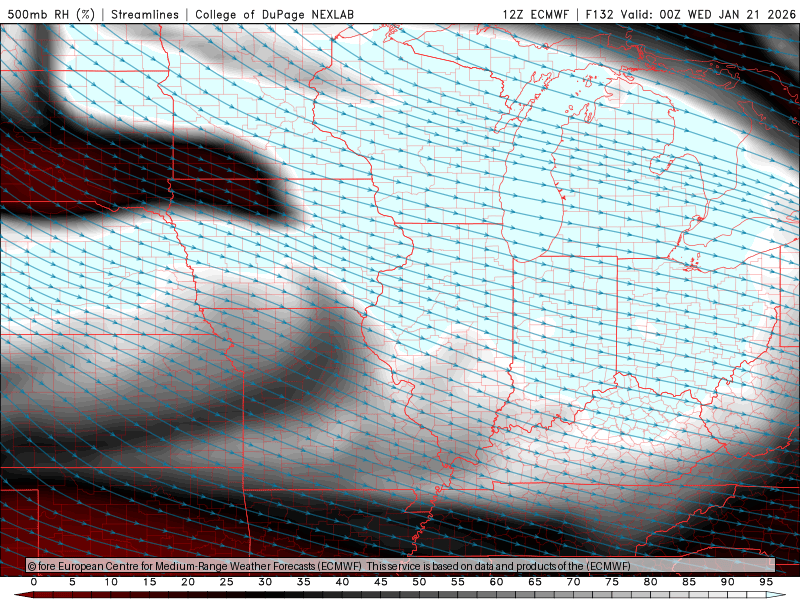Click the '90' color scale label
The width and height of the screenshot is (800, 600).
728,582
